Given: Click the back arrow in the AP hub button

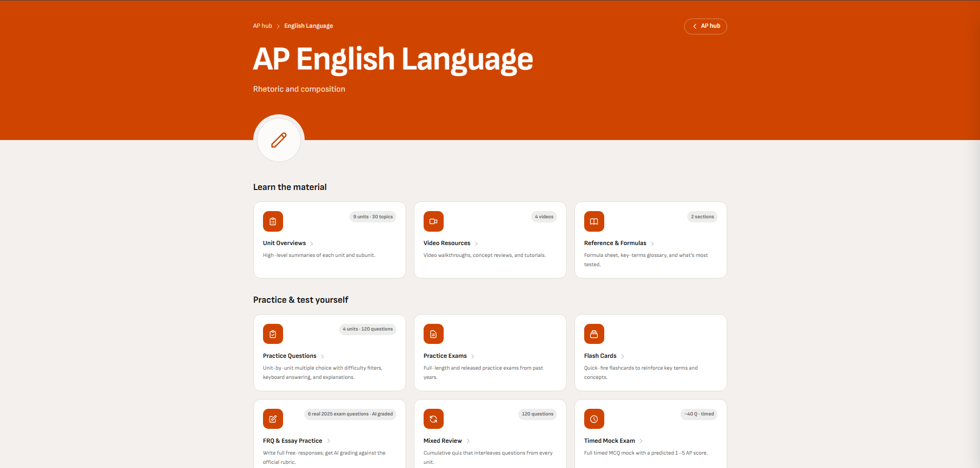Looking at the screenshot, I should (694, 26).
